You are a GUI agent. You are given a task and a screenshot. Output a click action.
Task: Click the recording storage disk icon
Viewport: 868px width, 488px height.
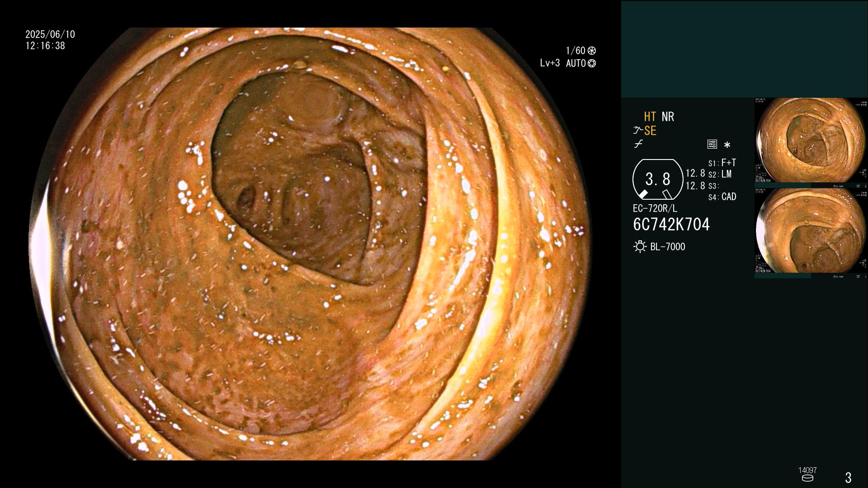click(x=807, y=478)
